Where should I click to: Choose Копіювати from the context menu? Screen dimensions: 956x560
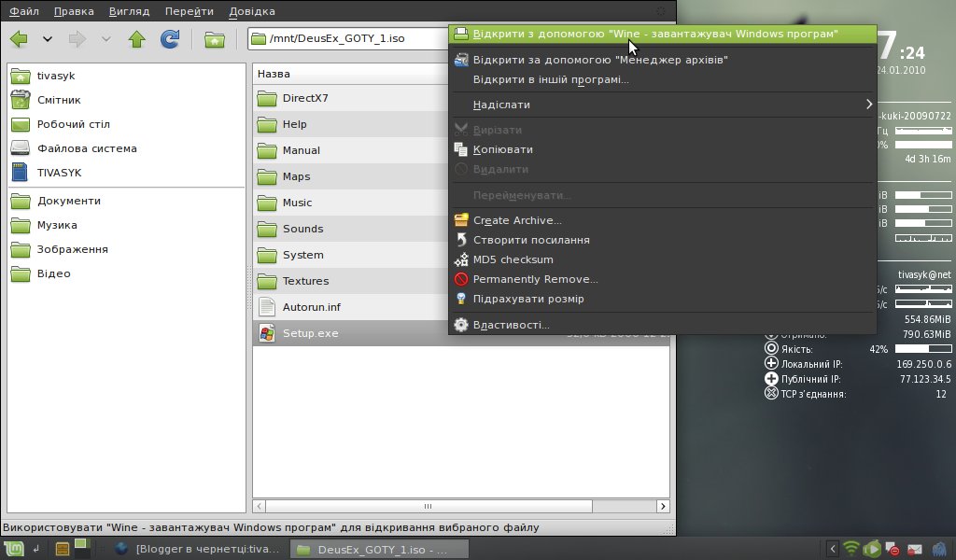tap(662, 149)
